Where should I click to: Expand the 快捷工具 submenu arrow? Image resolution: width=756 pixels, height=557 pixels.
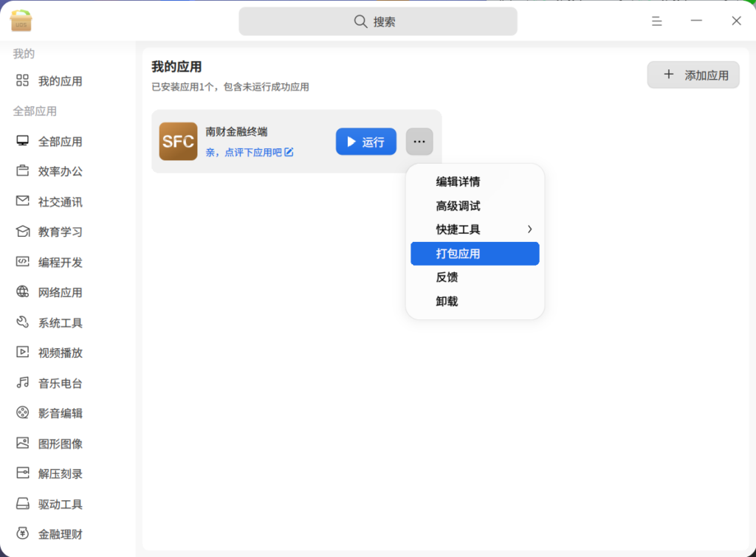pyautogui.click(x=529, y=229)
